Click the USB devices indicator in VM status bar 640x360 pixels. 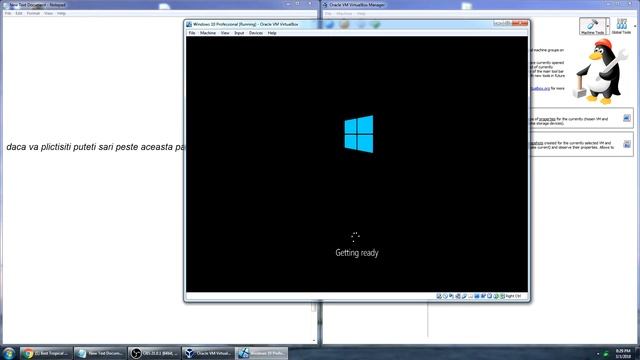tap(464, 296)
